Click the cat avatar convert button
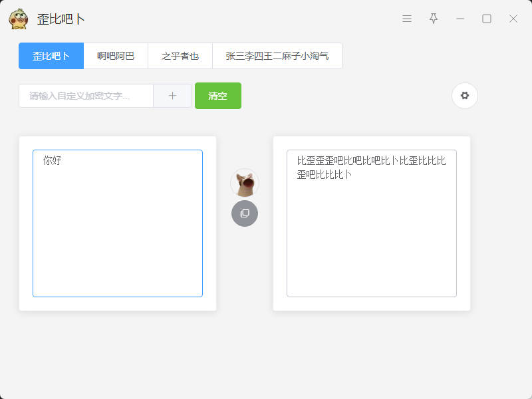The image size is (532, 399). click(245, 183)
